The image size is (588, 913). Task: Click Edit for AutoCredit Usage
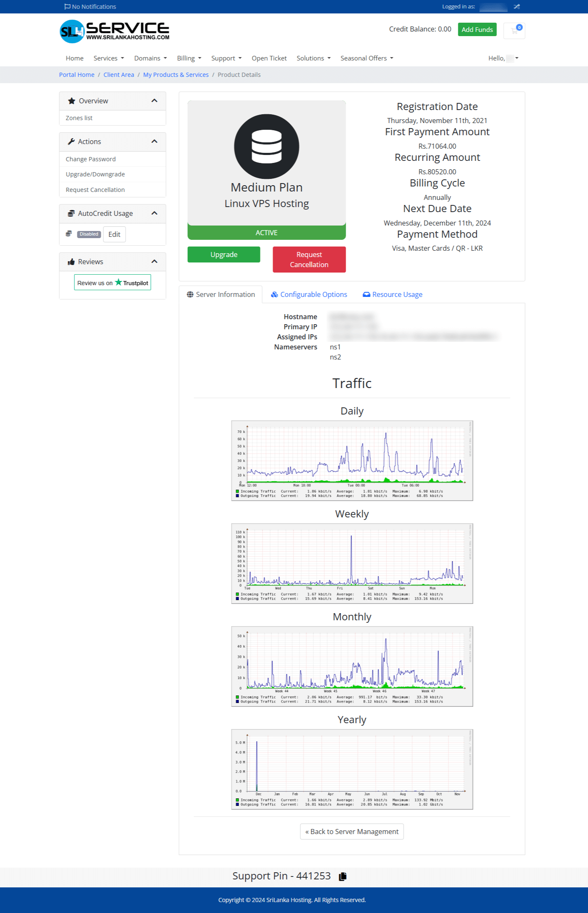pos(114,234)
